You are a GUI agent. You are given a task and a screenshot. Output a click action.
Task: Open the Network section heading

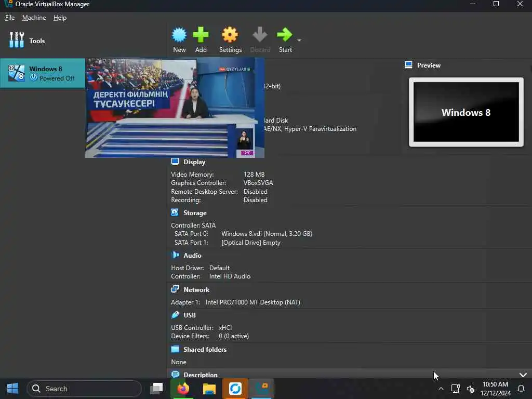[x=196, y=290]
